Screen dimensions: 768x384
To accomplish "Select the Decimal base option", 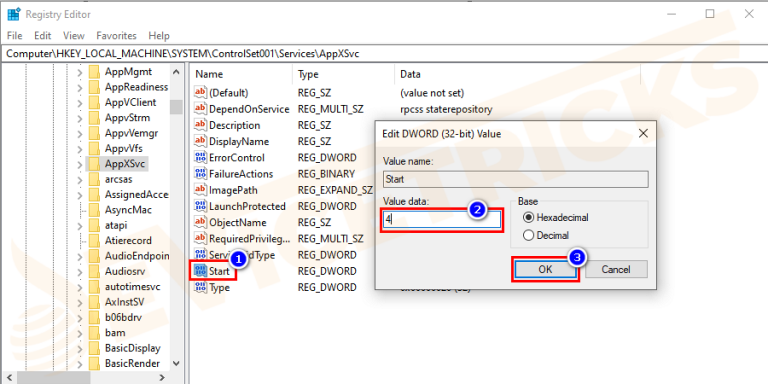I will pyautogui.click(x=546, y=236).
